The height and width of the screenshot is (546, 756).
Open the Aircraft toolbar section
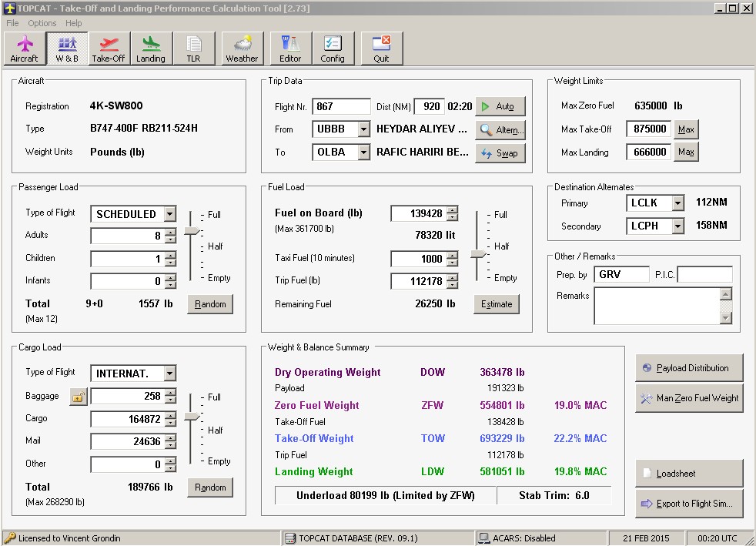click(25, 49)
